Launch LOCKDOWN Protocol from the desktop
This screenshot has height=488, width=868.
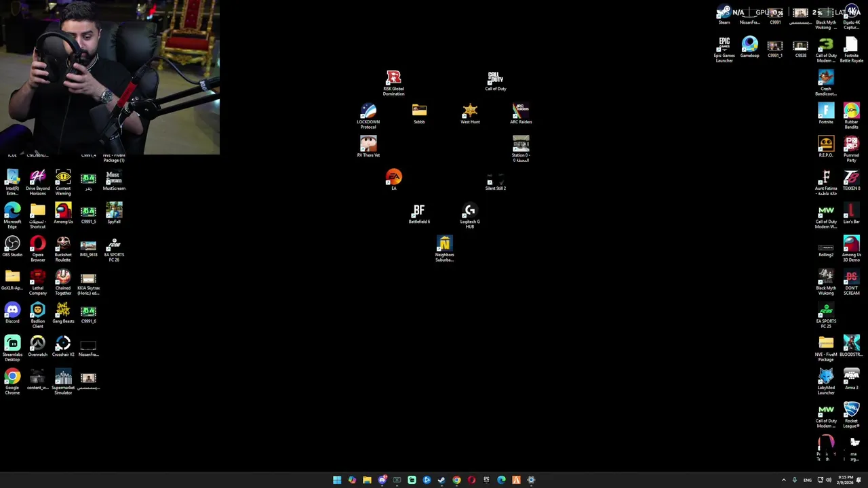pyautogui.click(x=368, y=116)
